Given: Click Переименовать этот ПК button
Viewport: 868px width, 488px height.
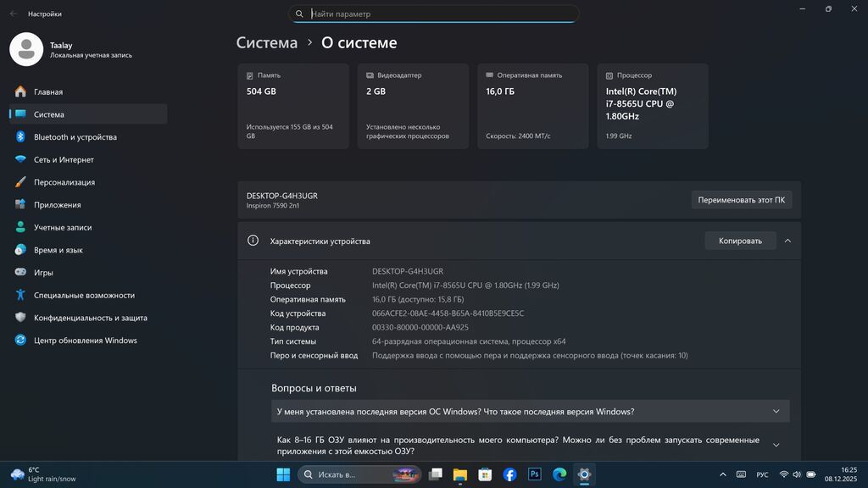Looking at the screenshot, I should [741, 200].
